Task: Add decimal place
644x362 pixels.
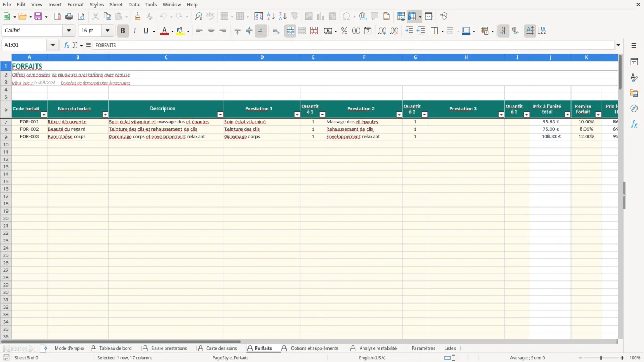Action: [x=382, y=31]
